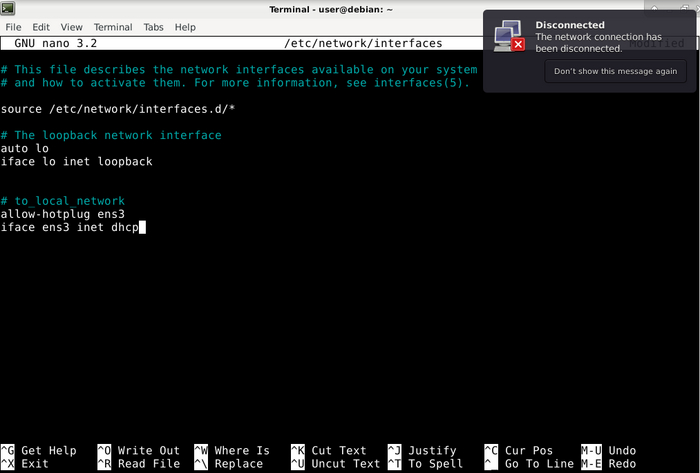Viewport: 700px width, 473px height.
Task: Click "Don't show this message again" button
Action: pos(615,71)
